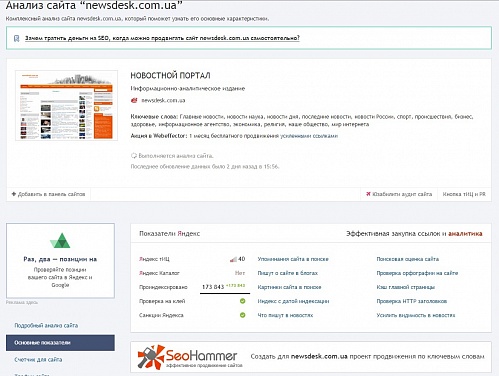
Task: Open 'Проверка орфографии на сайте' link
Action: (417, 273)
